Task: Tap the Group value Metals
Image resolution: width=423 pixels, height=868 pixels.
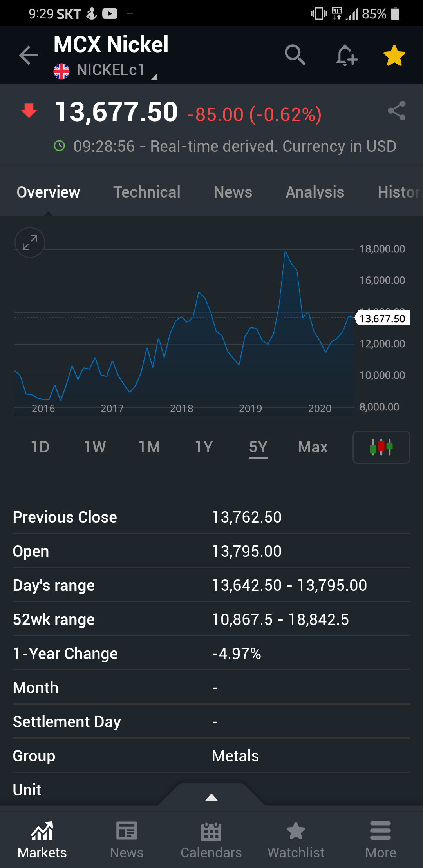Action: pyautogui.click(x=235, y=756)
